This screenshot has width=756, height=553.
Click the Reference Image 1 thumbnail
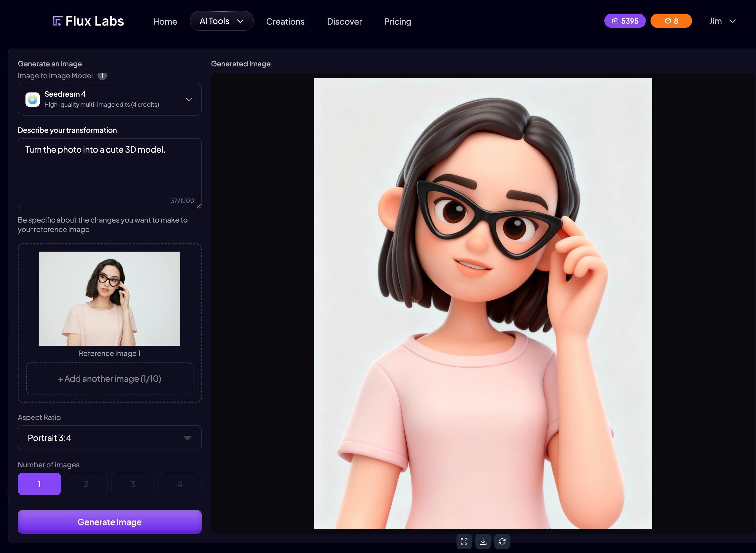tap(109, 299)
